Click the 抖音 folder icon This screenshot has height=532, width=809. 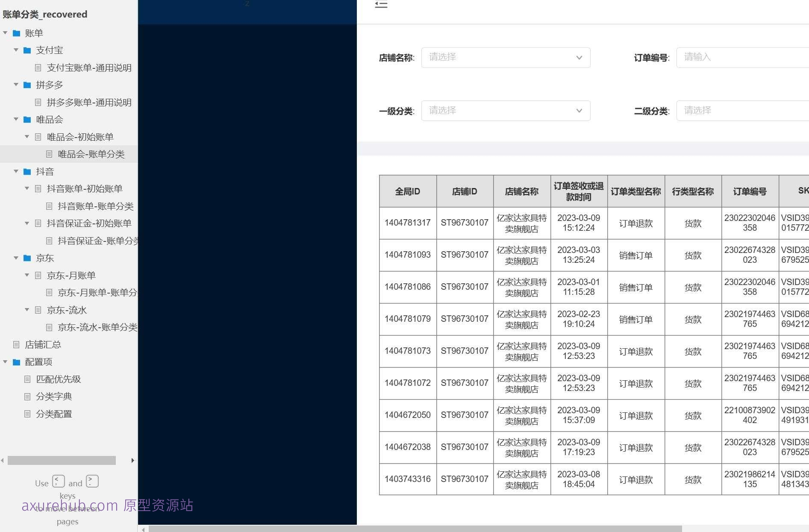tap(27, 171)
